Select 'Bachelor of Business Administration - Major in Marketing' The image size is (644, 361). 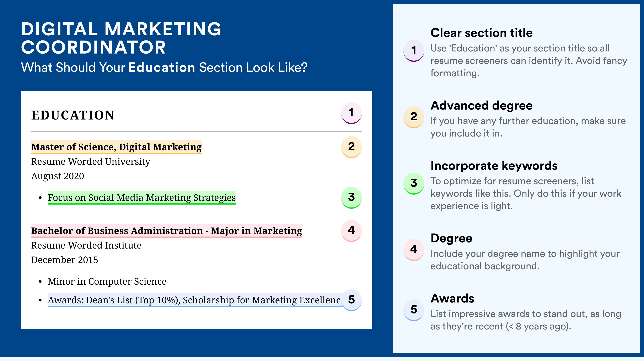click(x=166, y=231)
